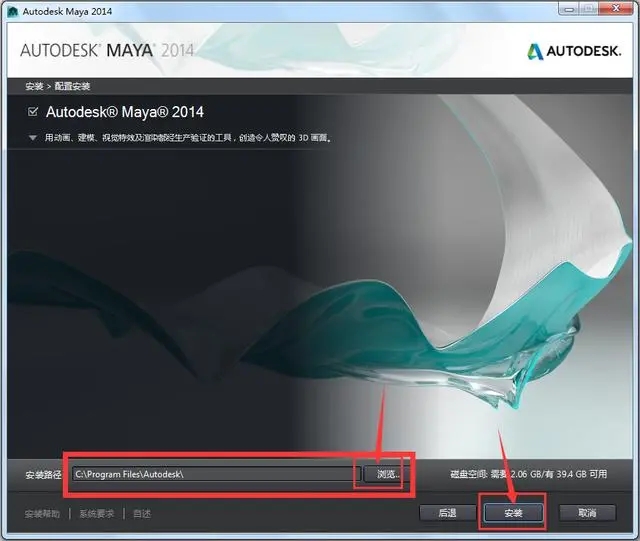Image resolution: width=640 pixels, height=541 pixels.
Task: Click the 安装 breadcrumb item
Action: [34, 86]
